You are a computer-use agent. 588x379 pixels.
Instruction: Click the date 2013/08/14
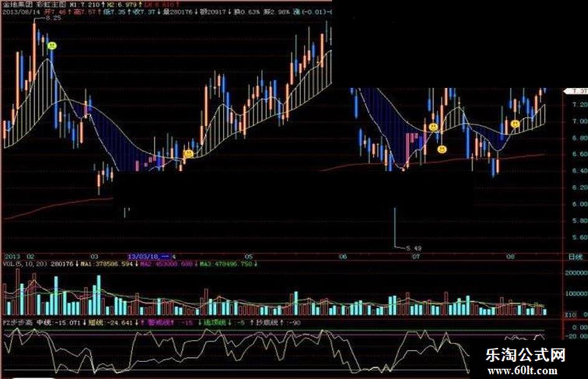21,12
